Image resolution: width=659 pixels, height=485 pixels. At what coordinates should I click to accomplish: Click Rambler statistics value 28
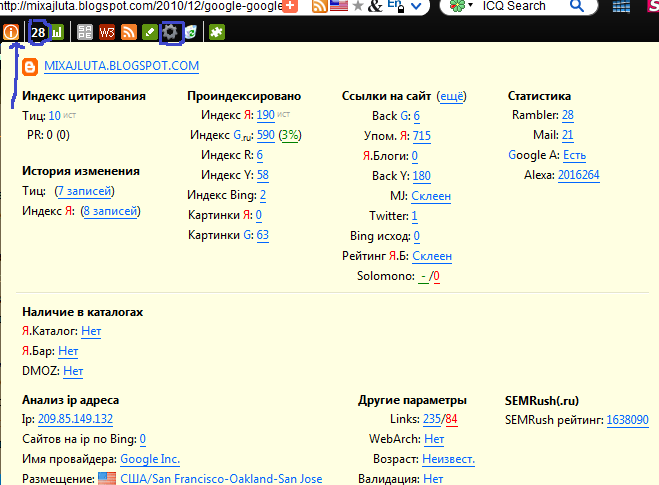[x=568, y=115]
